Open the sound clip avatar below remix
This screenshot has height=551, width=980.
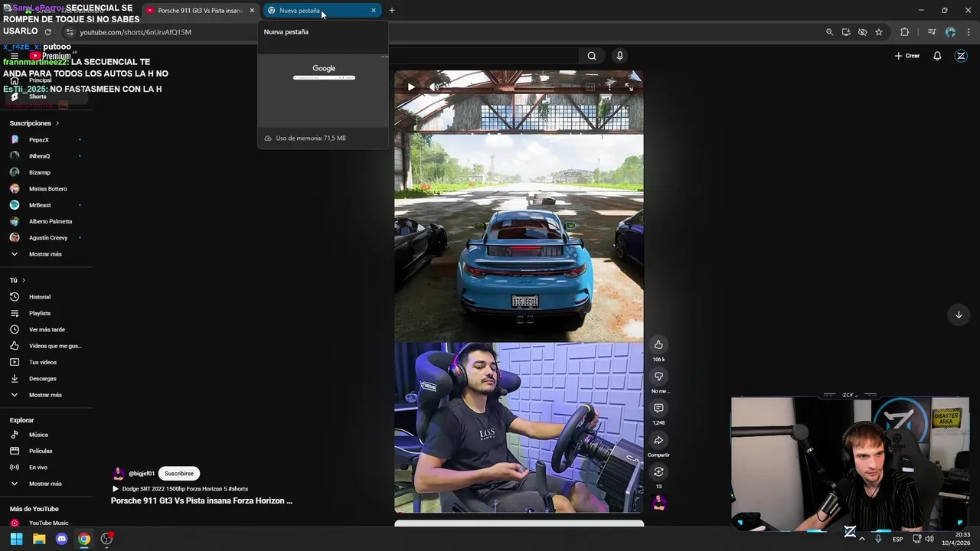(x=658, y=503)
